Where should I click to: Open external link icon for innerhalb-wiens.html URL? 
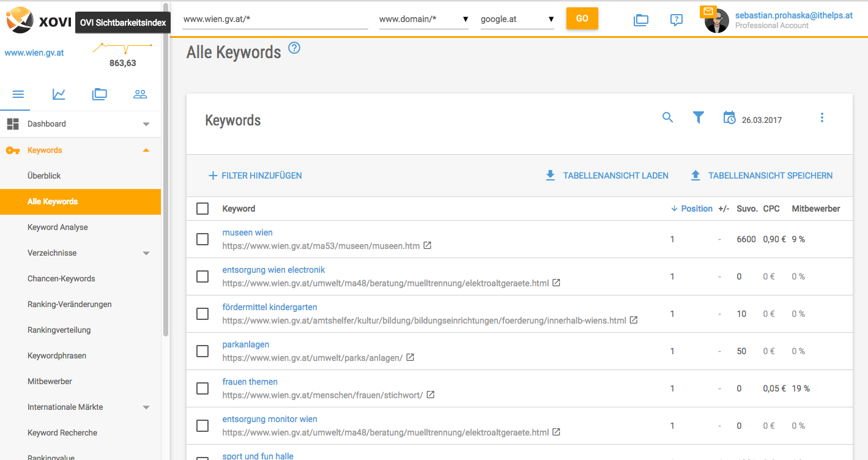[634, 321]
